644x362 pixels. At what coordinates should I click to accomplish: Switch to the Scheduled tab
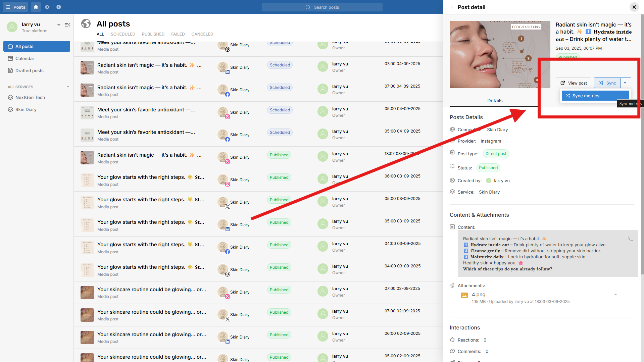[x=123, y=34]
